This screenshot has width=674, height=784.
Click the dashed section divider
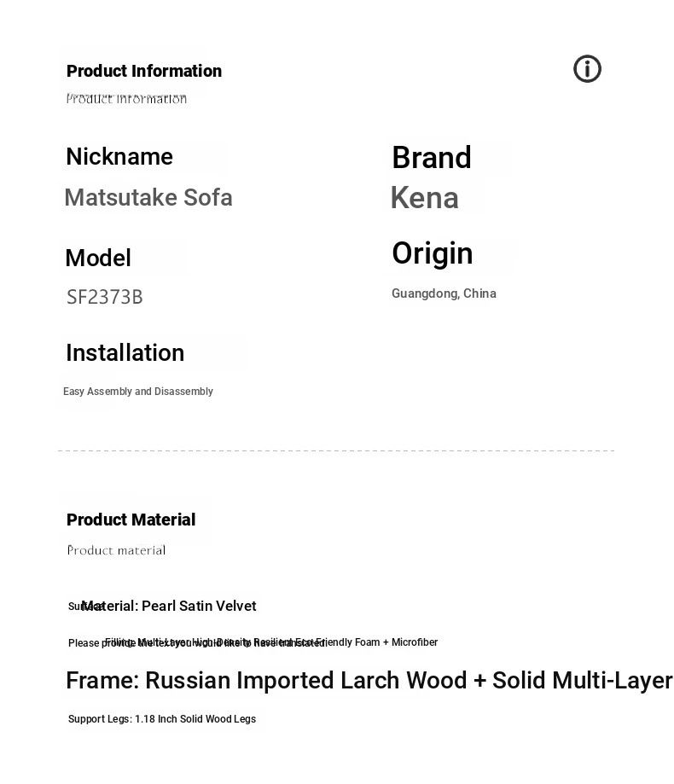(336, 451)
